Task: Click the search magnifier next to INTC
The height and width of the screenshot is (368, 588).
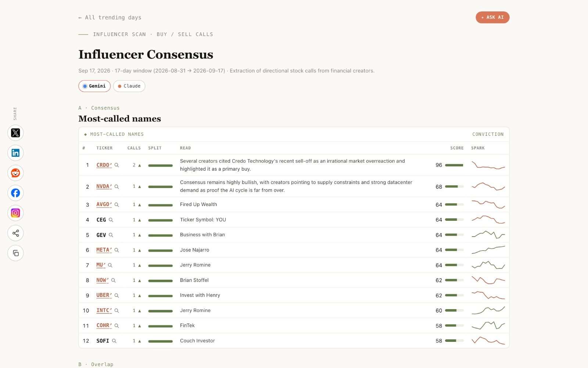Action: [116, 311]
